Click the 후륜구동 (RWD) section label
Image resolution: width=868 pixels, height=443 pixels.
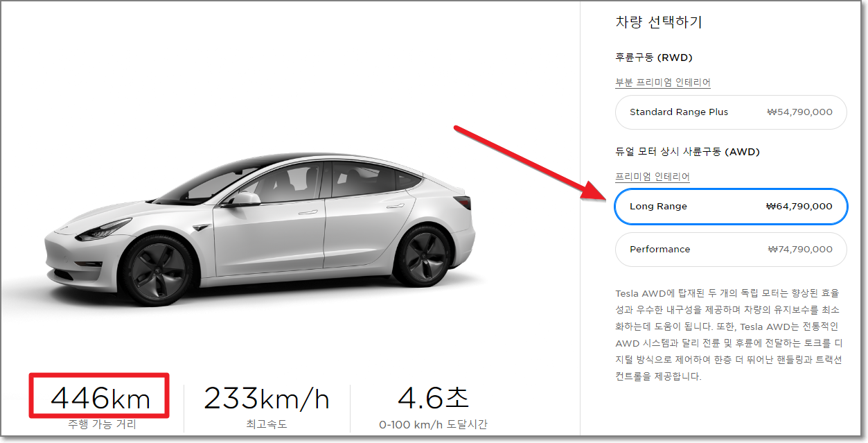[654, 58]
